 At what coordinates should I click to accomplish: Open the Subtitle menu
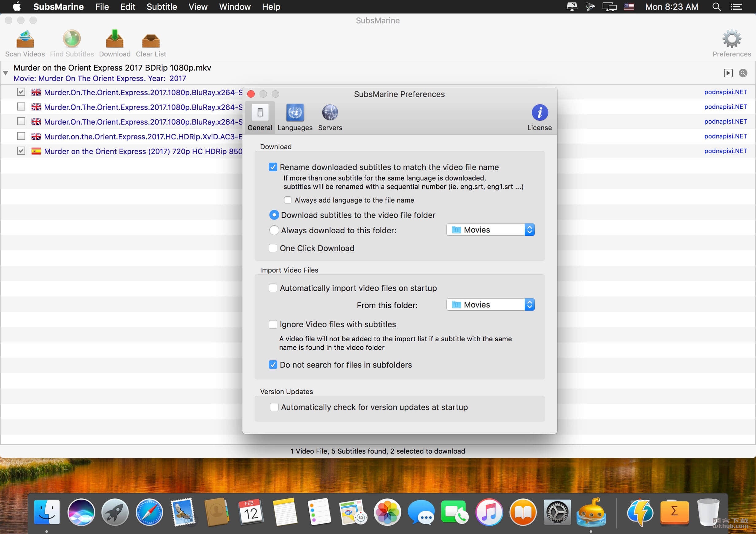click(x=162, y=6)
